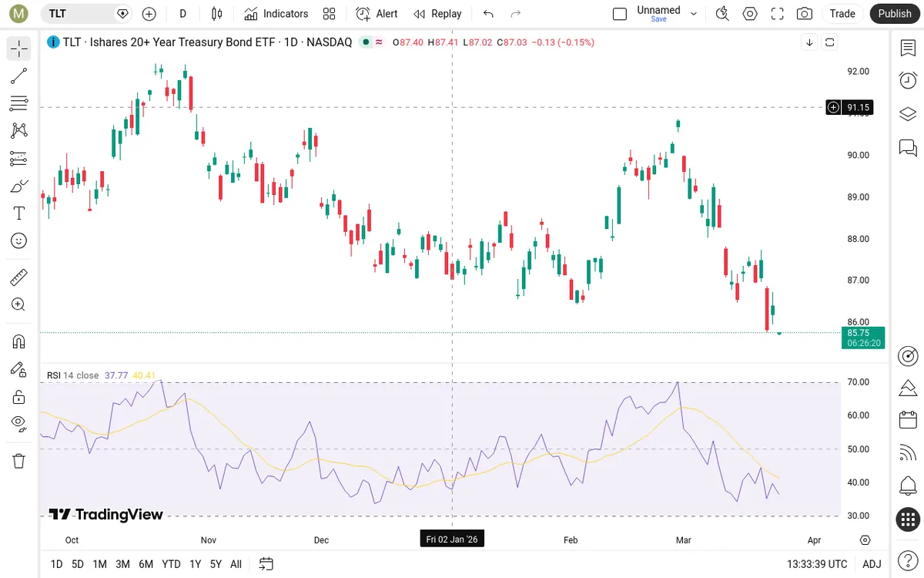Add order at 91.15 price plus
Screen dimensions: 924x578
833,107
